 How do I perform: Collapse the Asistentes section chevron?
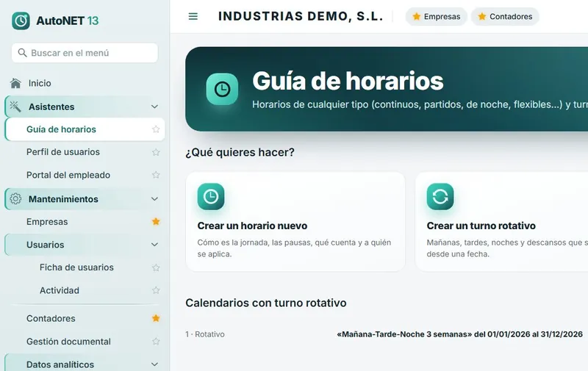[x=154, y=107]
